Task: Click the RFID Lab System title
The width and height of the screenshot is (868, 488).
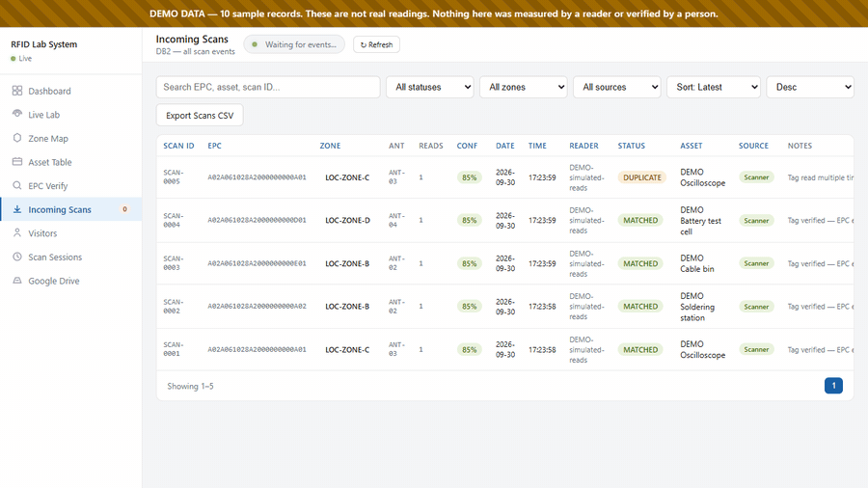Action: click(44, 44)
